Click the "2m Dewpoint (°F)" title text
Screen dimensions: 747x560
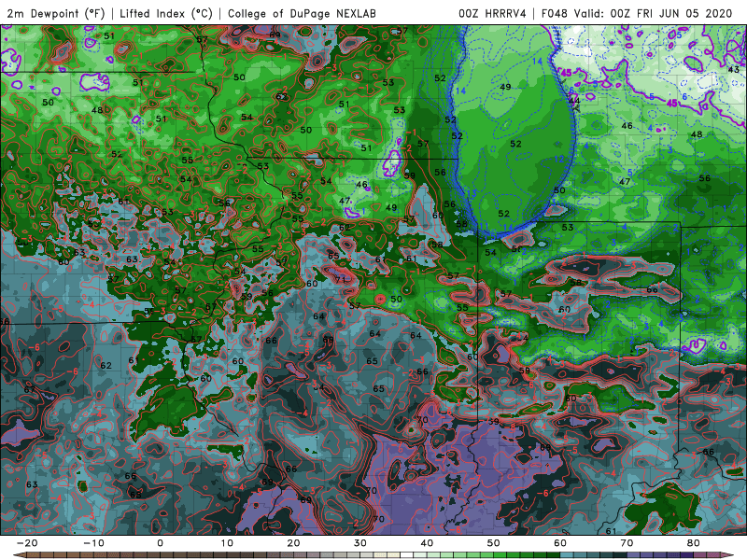click(56, 13)
